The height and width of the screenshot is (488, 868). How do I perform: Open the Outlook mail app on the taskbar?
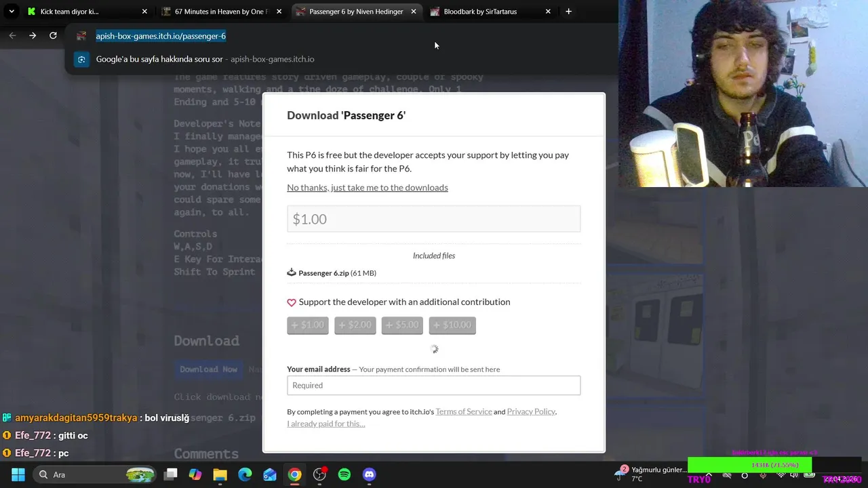pyautogui.click(x=270, y=474)
